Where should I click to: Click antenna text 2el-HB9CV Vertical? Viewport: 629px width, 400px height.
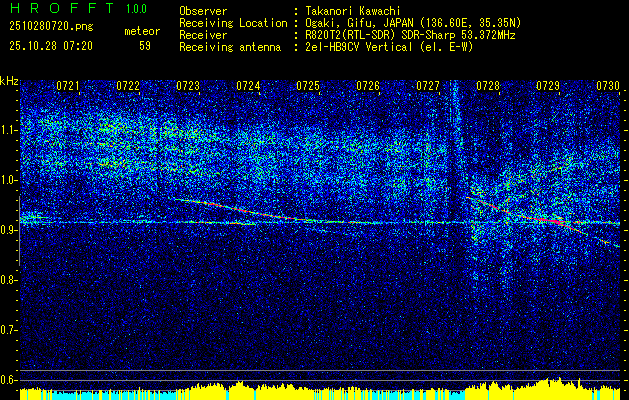pyautogui.click(x=359, y=47)
